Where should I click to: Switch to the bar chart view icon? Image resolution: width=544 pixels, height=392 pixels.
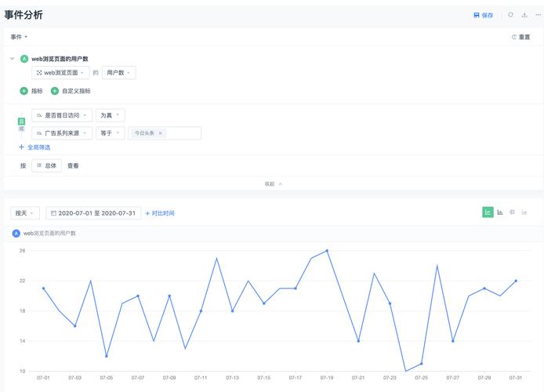tap(500, 212)
